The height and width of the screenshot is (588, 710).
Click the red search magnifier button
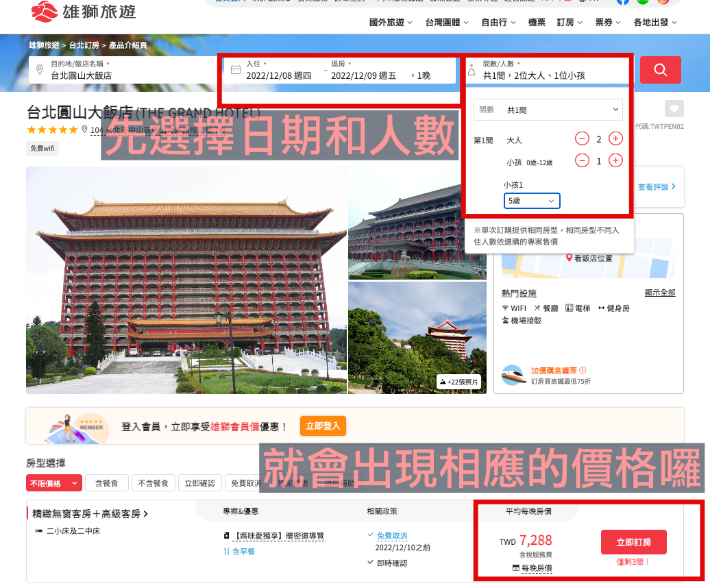(660, 70)
